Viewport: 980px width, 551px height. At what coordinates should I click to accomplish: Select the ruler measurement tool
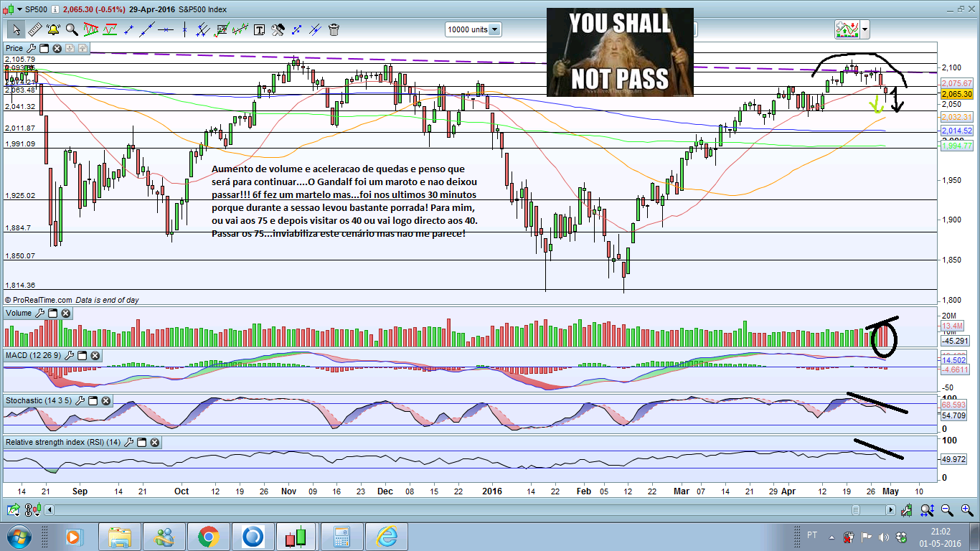[x=34, y=29]
